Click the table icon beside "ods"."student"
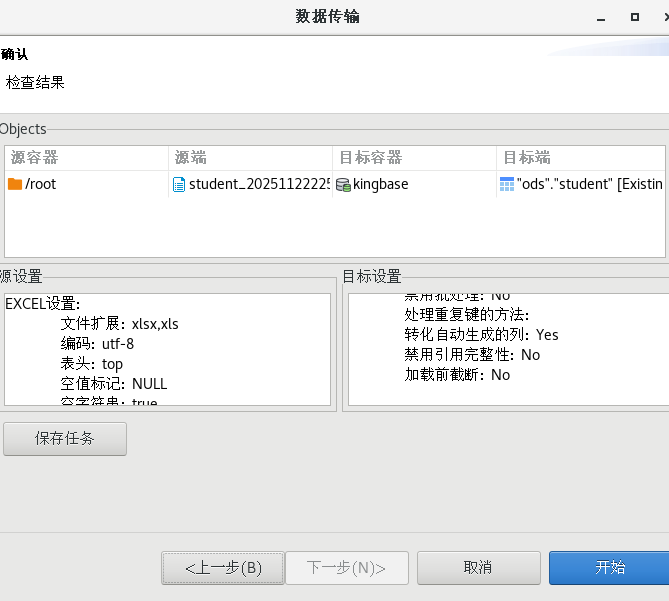Viewport: 669px width, 601px height. point(506,184)
